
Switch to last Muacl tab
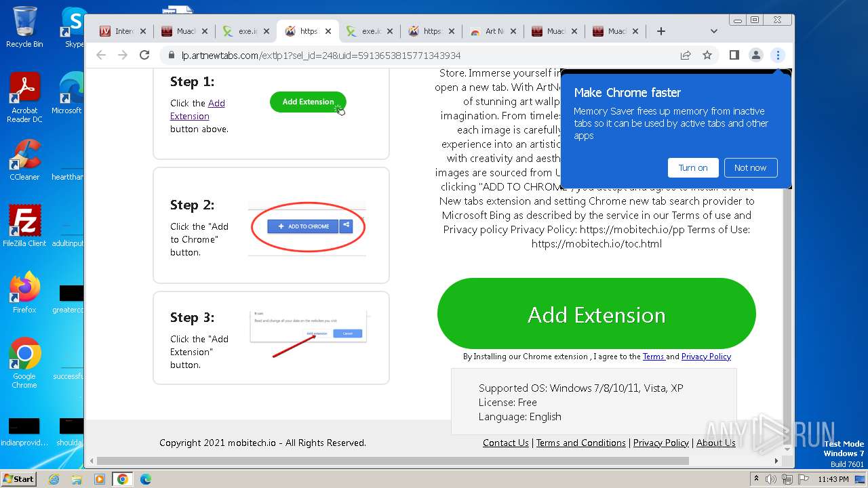610,31
